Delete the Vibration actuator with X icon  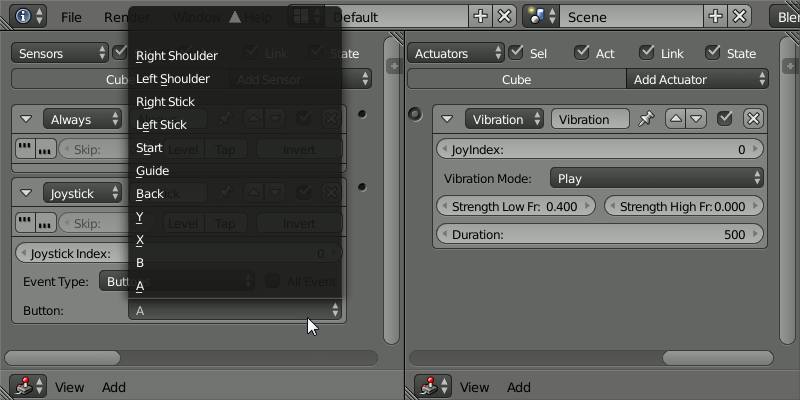click(x=753, y=119)
